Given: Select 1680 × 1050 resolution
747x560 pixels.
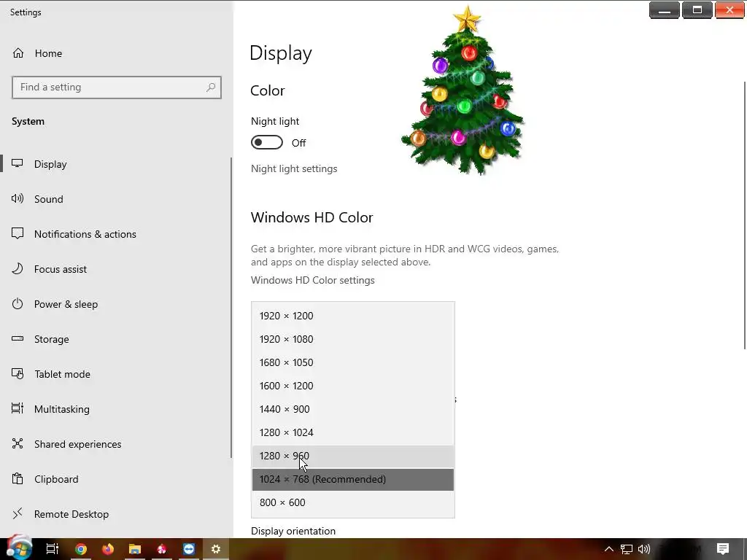Looking at the screenshot, I should pyautogui.click(x=353, y=362).
